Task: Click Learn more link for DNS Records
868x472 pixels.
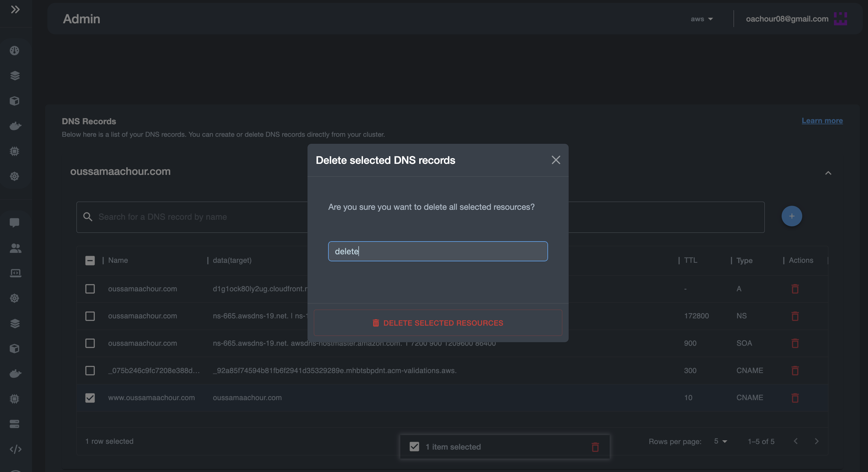Action: (x=821, y=120)
